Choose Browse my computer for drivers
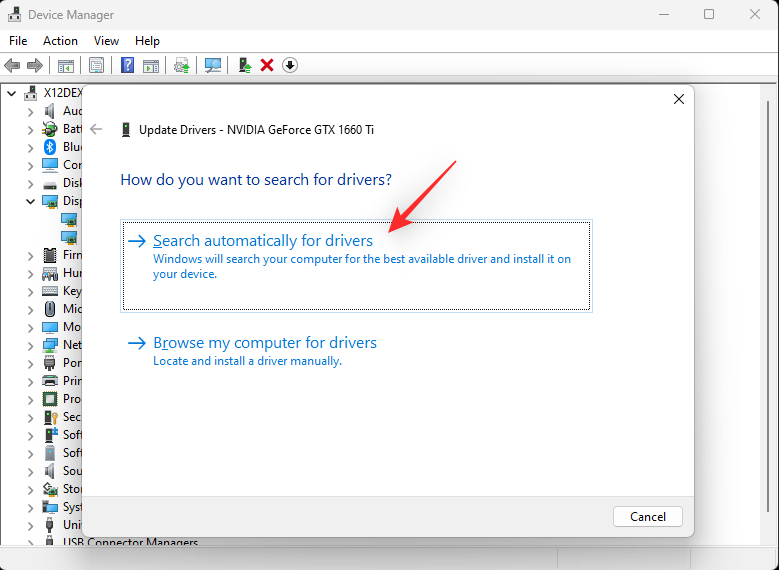Viewport: 779px width, 570px height. coord(264,343)
